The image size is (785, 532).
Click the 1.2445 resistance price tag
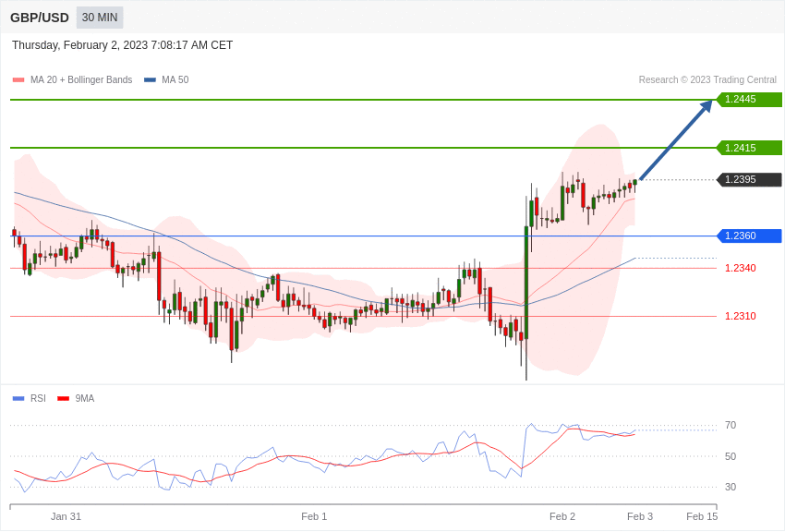tap(749, 99)
